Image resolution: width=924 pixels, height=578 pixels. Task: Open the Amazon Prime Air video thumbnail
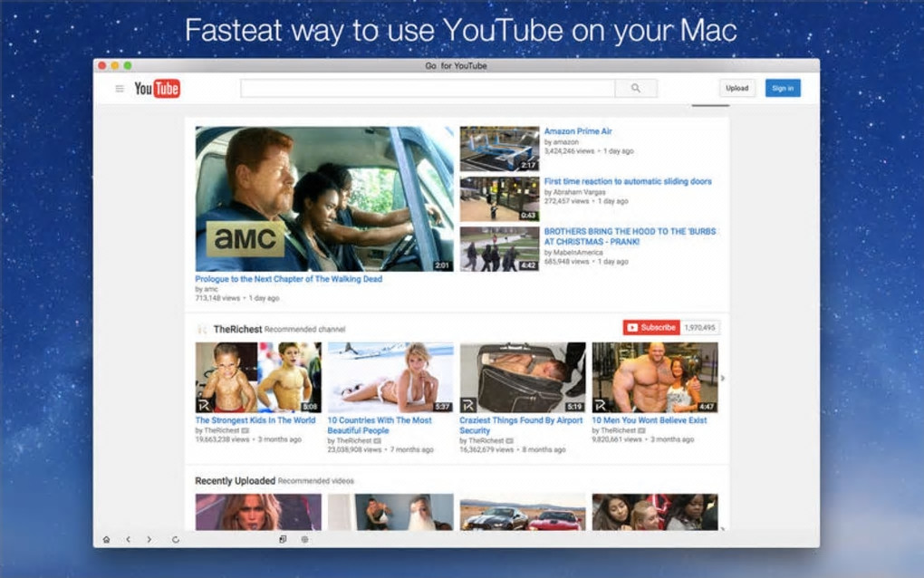click(x=499, y=149)
